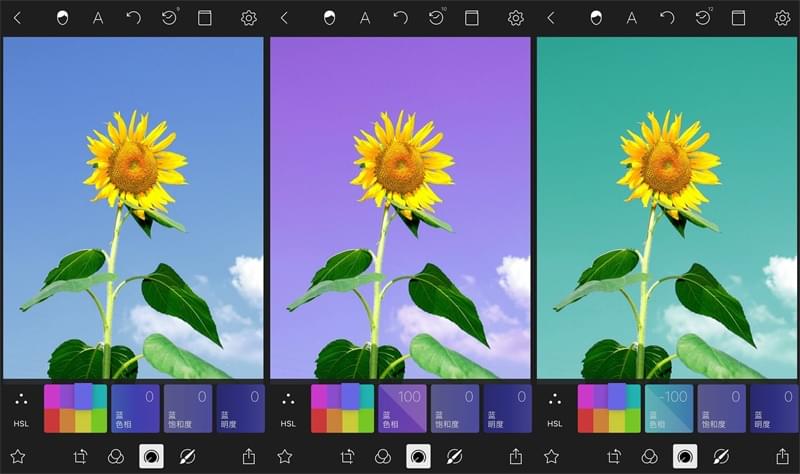The image size is (800, 474).
Task: Select the brush tool in the right screen
Action: (720, 456)
